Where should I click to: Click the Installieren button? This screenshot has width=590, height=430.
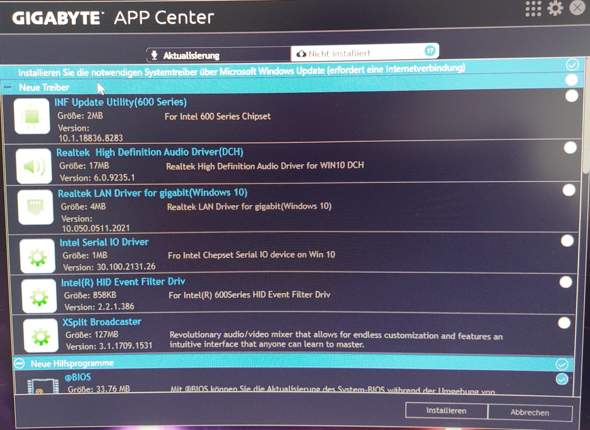pyautogui.click(x=446, y=411)
